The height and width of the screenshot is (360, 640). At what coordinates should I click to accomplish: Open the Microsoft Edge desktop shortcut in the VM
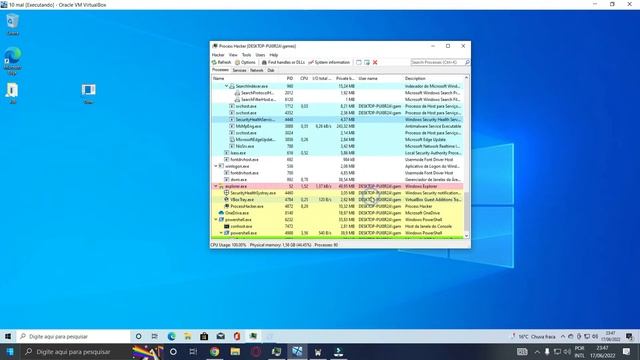click(x=12, y=61)
